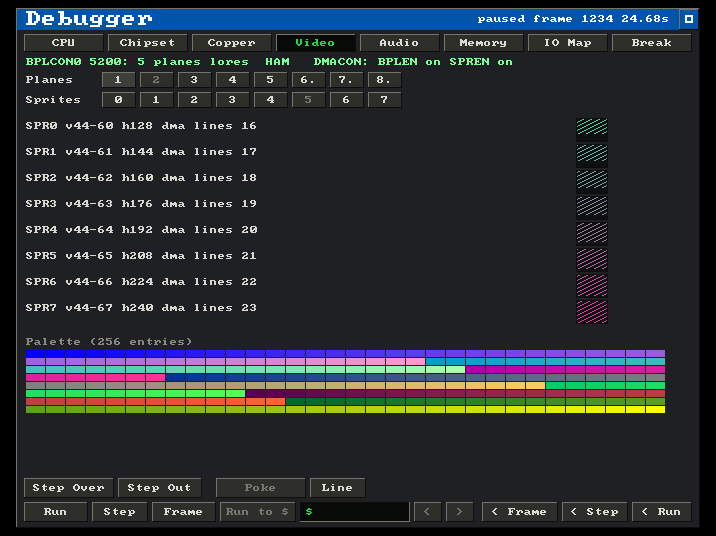Screen dimensions: 716x536
Task: Open the Copper tab
Action: 232,43
